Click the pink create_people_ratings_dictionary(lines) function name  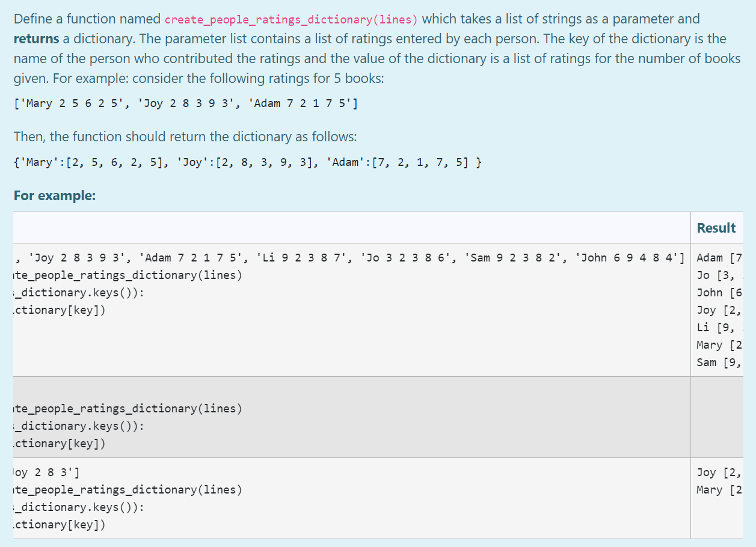coord(291,19)
